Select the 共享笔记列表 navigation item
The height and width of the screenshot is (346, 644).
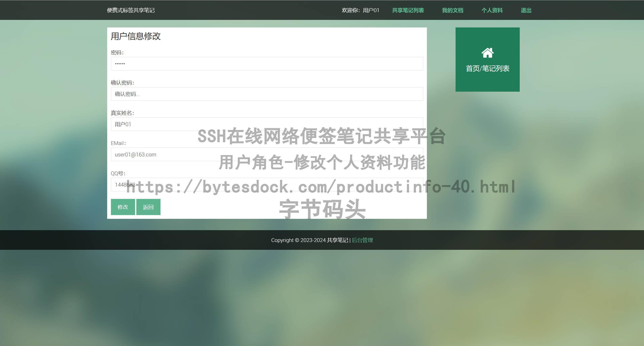(x=408, y=10)
